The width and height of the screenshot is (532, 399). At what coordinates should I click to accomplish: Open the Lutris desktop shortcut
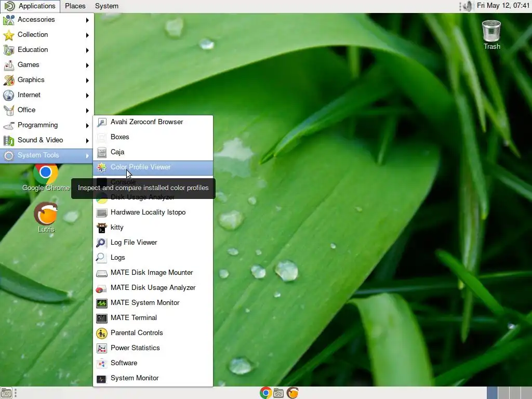pos(46,218)
